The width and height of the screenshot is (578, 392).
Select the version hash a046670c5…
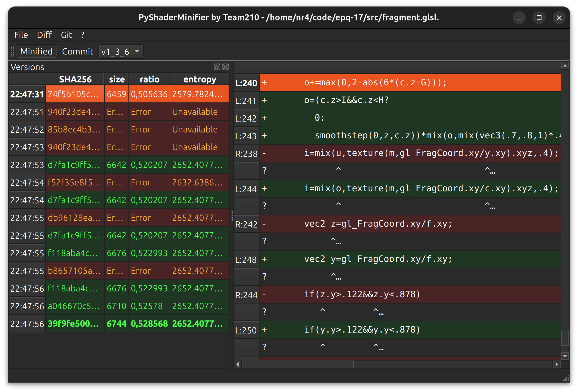[74, 306]
